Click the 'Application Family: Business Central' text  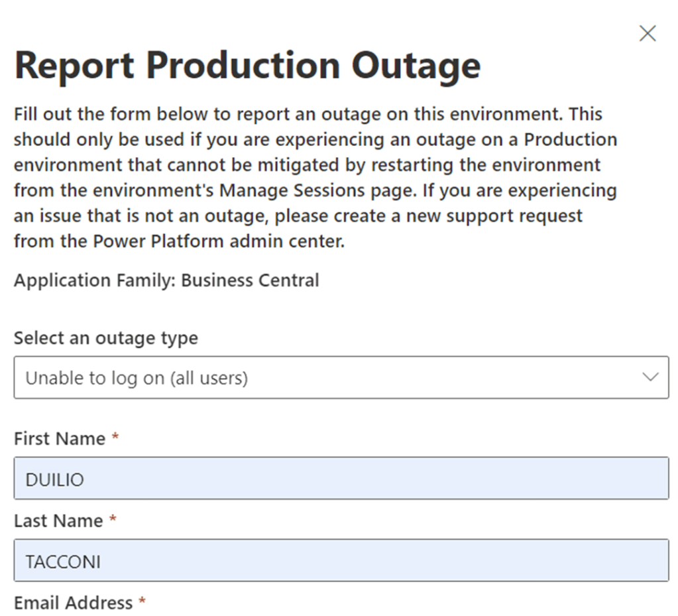tap(166, 280)
